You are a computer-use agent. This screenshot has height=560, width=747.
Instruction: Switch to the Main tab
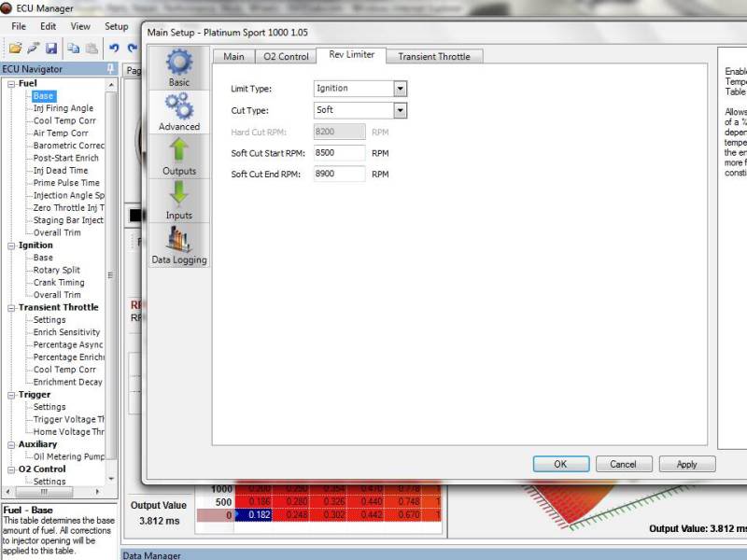pyautogui.click(x=234, y=56)
